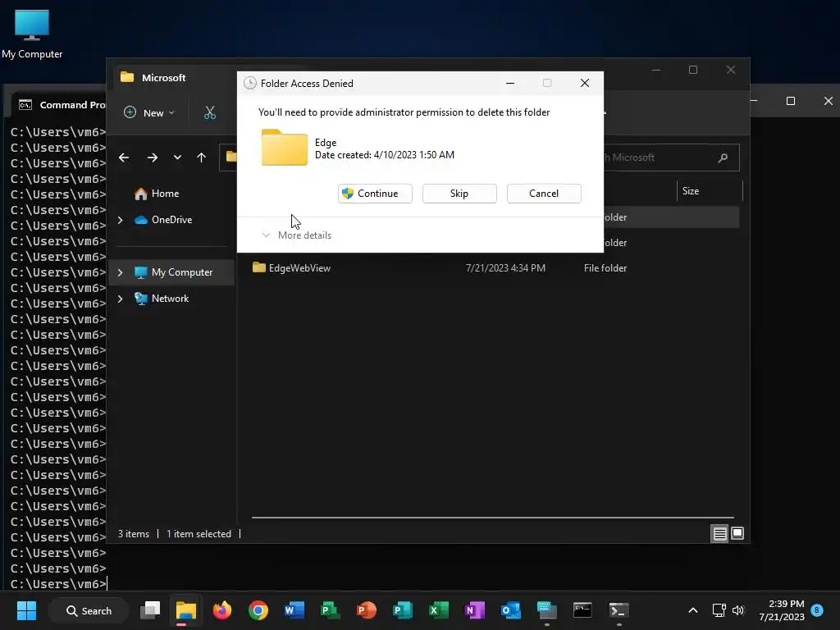This screenshot has width=840, height=630.
Task: Select Home in the navigation pane
Action: point(157,194)
